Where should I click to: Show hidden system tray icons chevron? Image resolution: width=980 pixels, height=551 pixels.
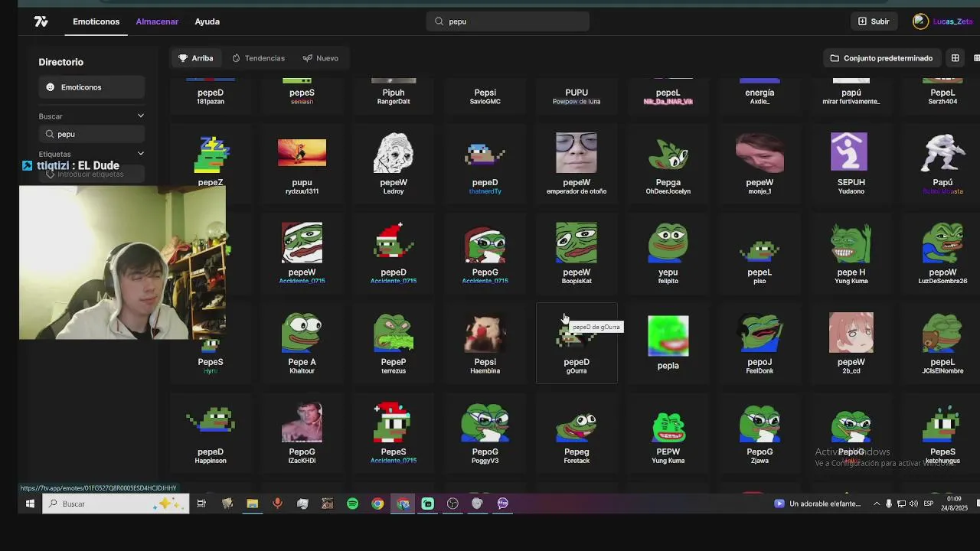click(x=876, y=504)
